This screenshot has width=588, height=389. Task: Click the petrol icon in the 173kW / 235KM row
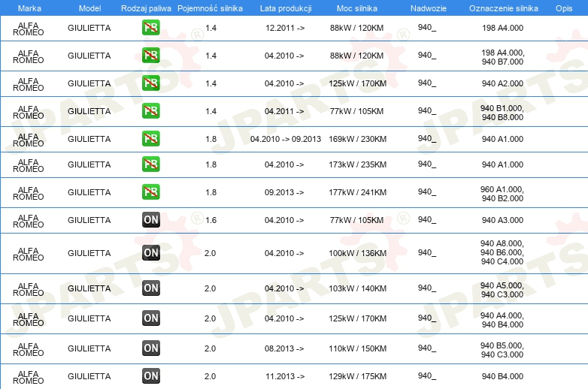pos(150,164)
